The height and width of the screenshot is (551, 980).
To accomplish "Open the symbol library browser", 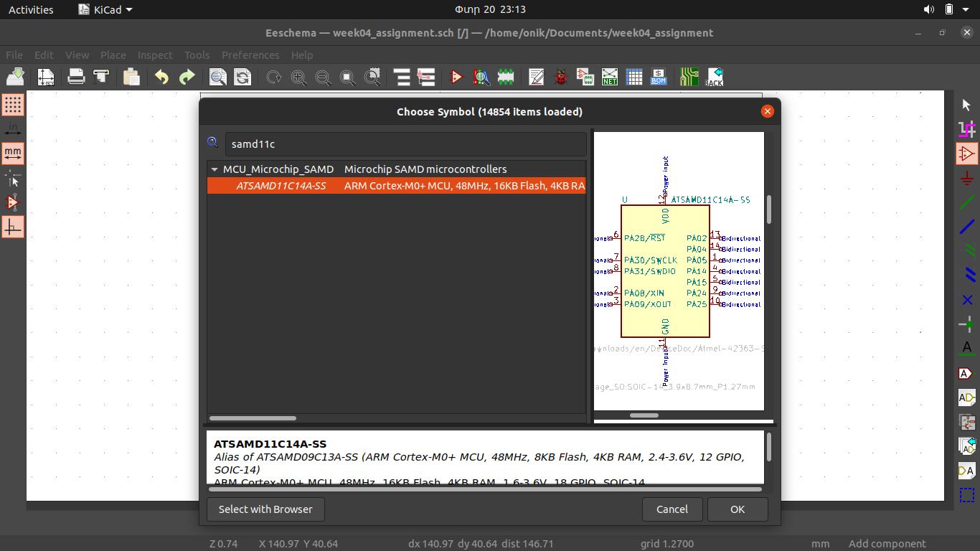I will coord(481,77).
